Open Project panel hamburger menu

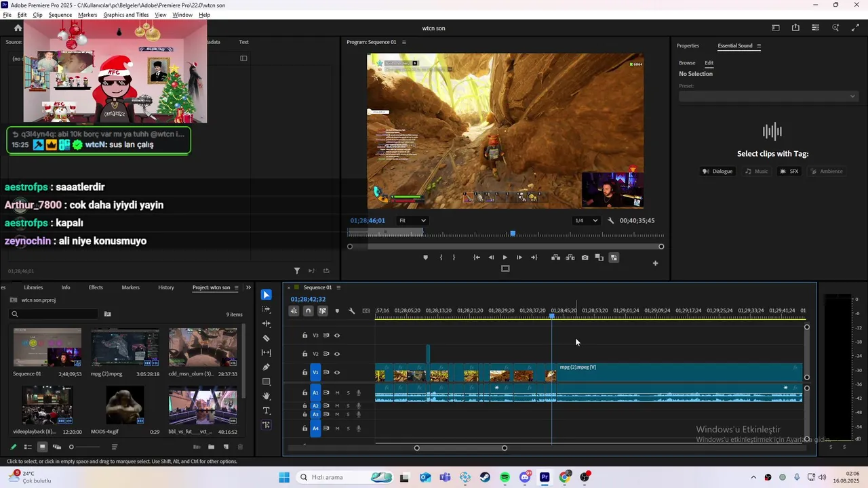tap(237, 287)
